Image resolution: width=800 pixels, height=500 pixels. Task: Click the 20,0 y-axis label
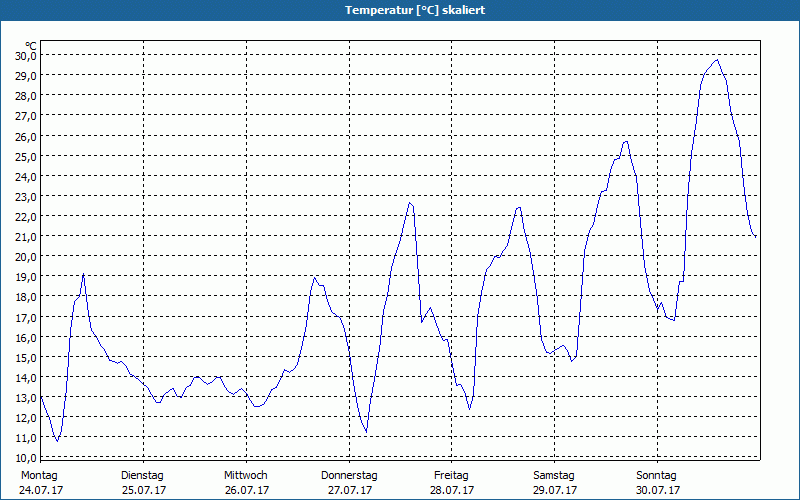[26, 257]
